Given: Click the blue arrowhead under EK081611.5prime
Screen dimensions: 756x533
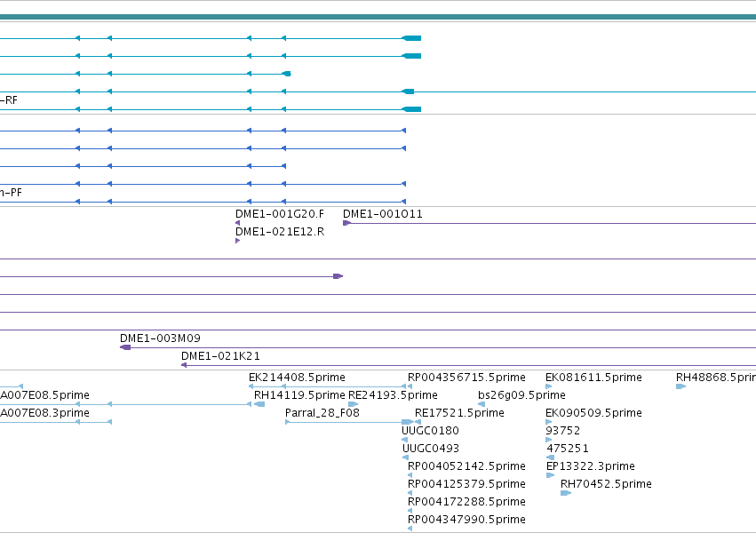Looking at the screenshot, I should pos(549,386).
